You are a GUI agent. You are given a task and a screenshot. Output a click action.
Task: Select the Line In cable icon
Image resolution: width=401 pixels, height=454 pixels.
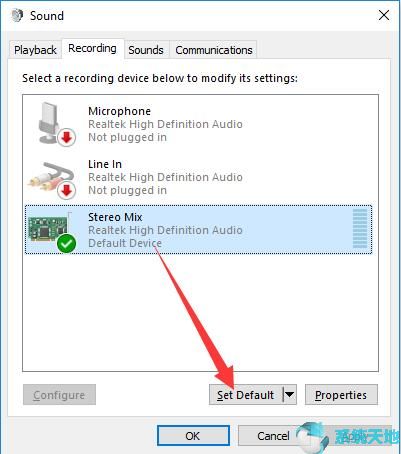click(x=51, y=176)
